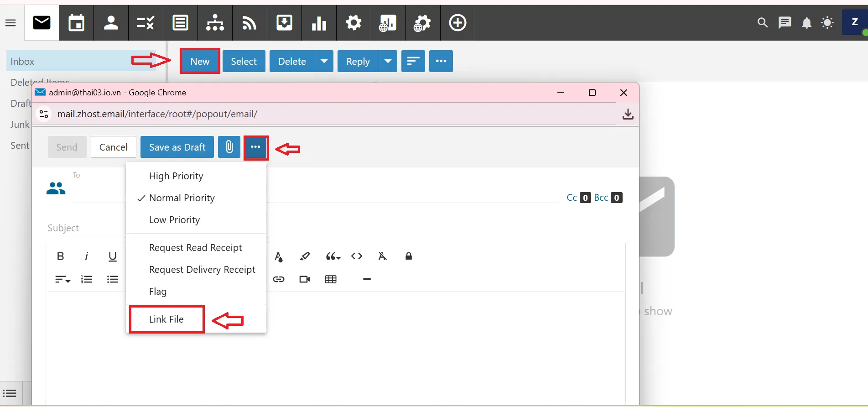This screenshot has height=407, width=868.
Task: Toggle bold formatting in editor
Action: click(60, 256)
